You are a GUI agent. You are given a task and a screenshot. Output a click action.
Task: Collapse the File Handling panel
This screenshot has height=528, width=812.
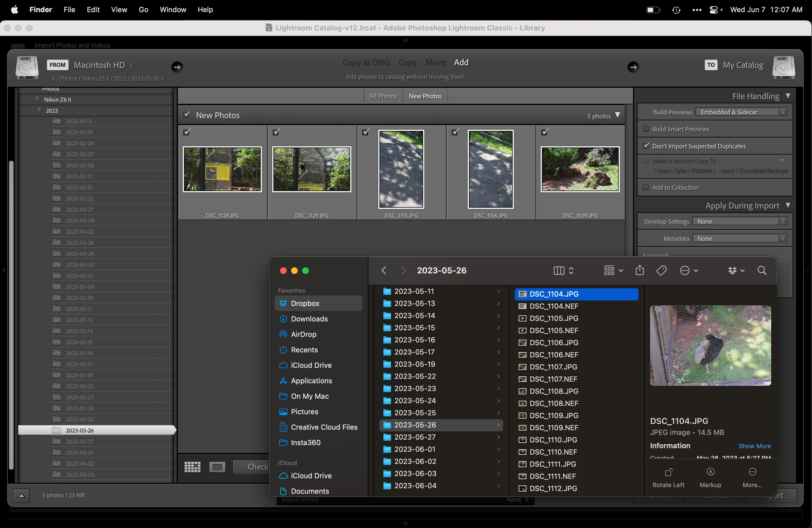(x=788, y=96)
